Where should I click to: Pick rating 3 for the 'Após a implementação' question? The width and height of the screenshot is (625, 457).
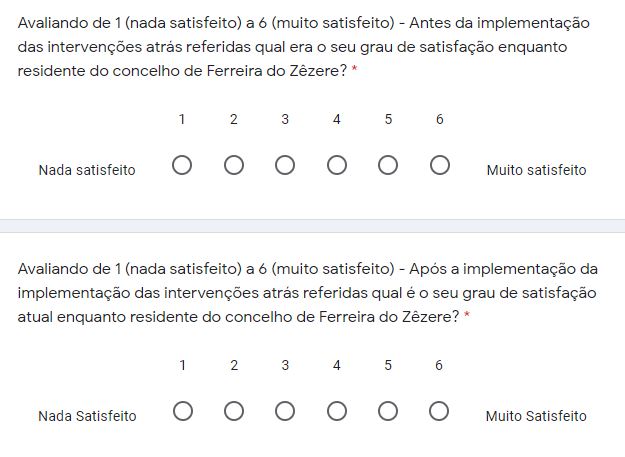[x=285, y=411]
